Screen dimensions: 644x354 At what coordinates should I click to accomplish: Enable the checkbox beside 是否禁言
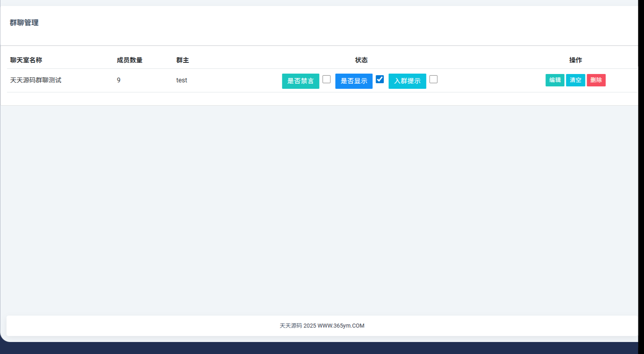326,79
